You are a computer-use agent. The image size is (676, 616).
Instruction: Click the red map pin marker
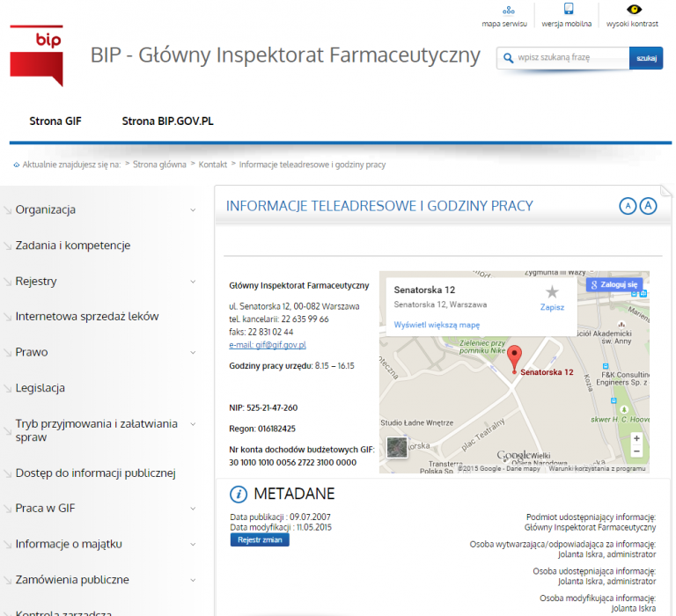pyautogui.click(x=514, y=359)
